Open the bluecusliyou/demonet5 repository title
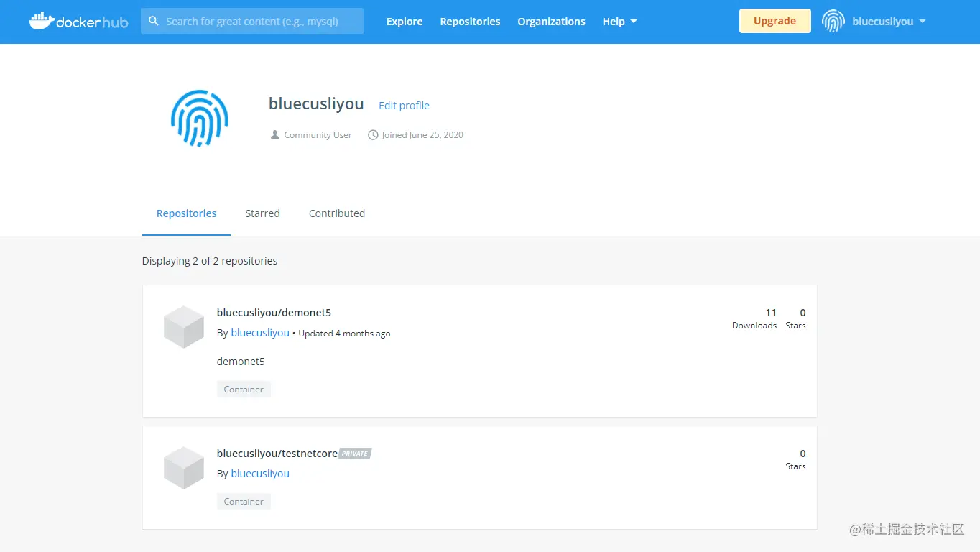980x552 pixels. (x=274, y=313)
